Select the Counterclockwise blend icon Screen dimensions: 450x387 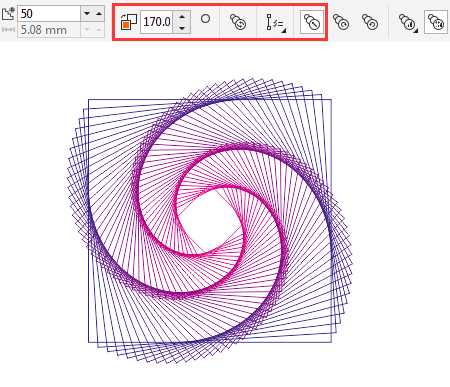click(370, 22)
